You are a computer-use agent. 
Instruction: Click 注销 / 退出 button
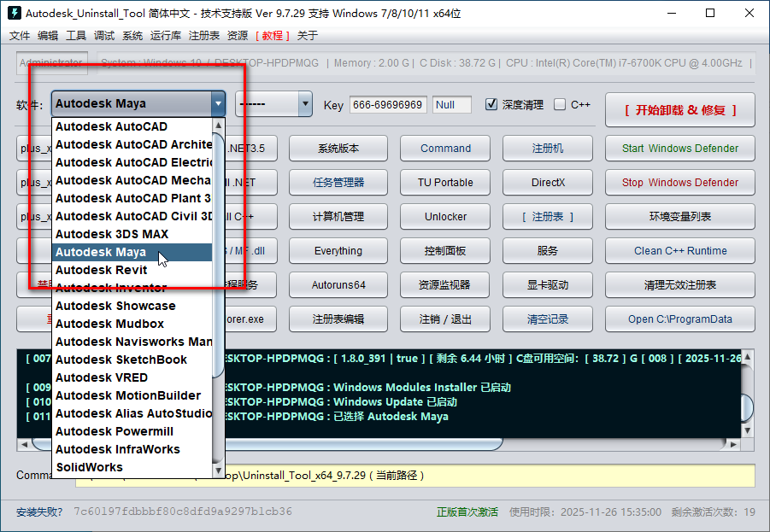pos(445,319)
